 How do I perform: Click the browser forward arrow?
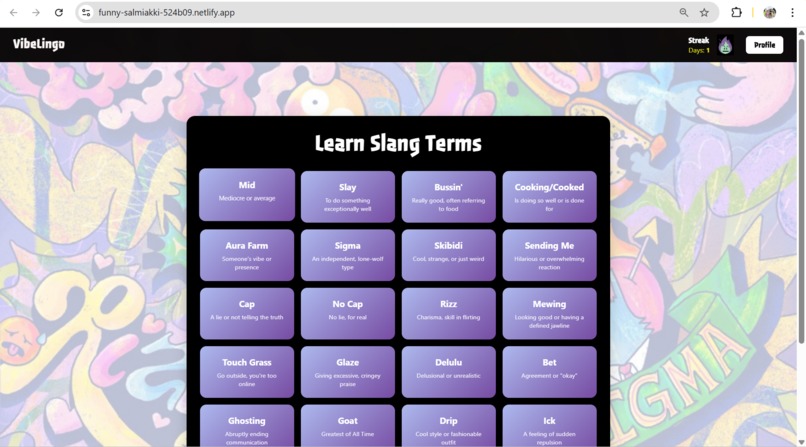click(36, 12)
